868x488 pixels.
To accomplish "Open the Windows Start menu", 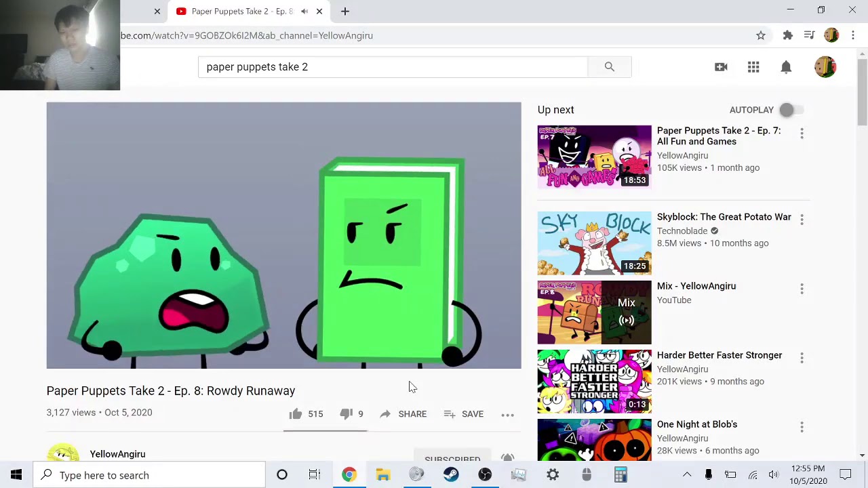I will coord(16,475).
